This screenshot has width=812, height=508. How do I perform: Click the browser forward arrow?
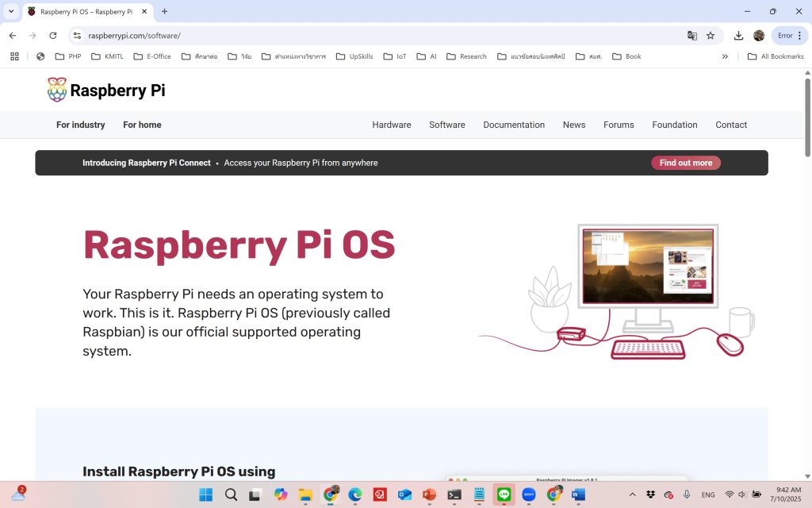pos(33,36)
